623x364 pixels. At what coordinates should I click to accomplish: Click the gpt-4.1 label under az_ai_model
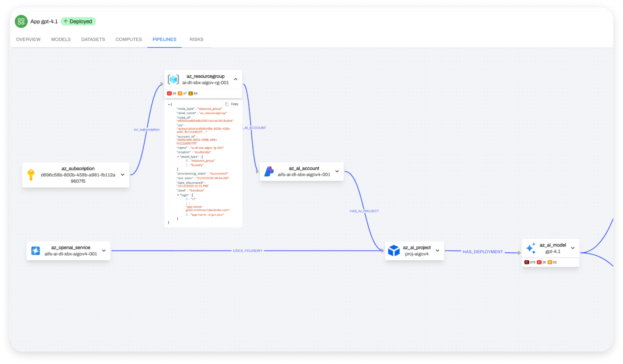(x=553, y=251)
